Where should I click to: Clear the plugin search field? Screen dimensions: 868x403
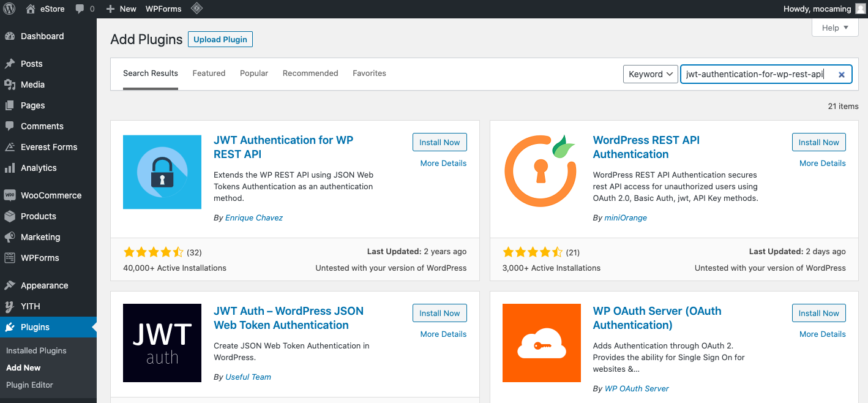841,75
